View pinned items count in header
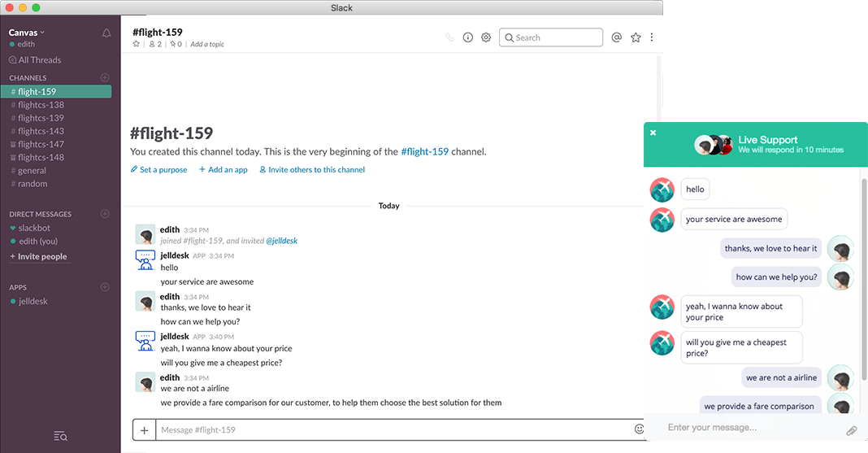The width and height of the screenshot is (868, 453). (x=176, y=44)
